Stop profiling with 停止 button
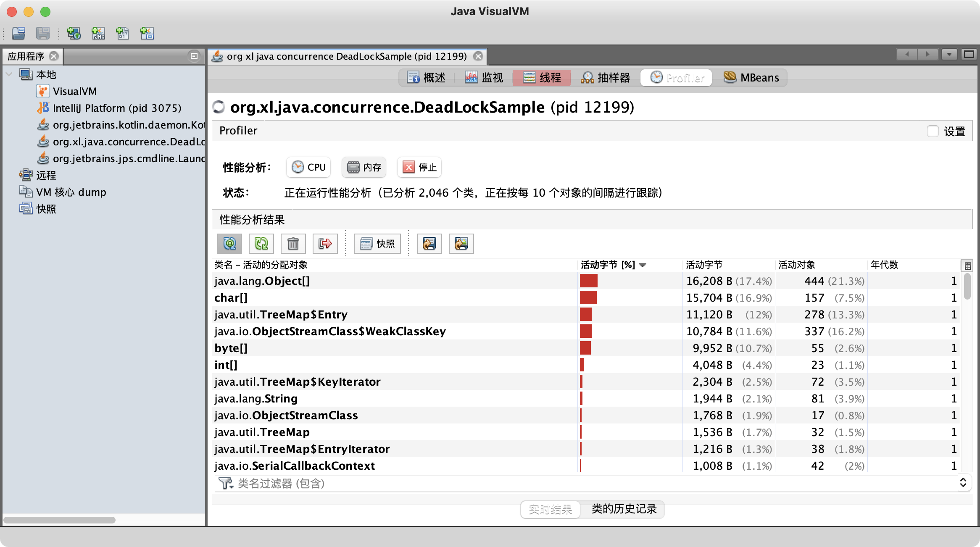Viewport: 980px width, 547px height. pyautogui.click(x=419, y=167)
